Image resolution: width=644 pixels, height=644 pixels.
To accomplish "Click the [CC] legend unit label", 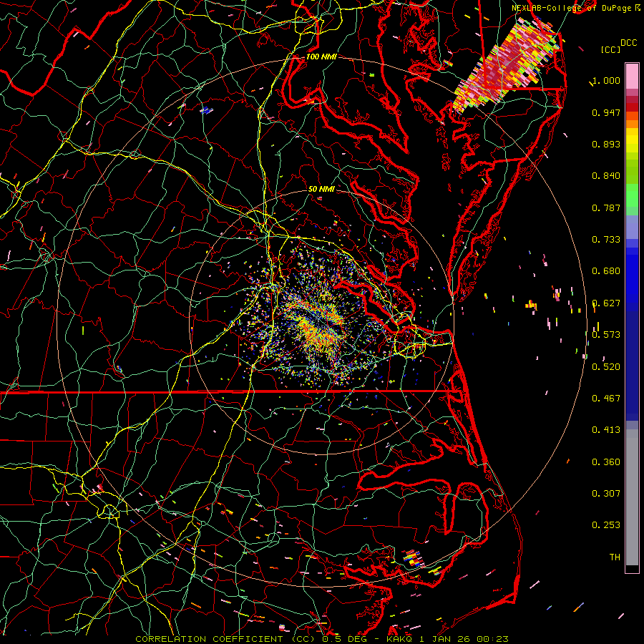I will coord(610,49).
